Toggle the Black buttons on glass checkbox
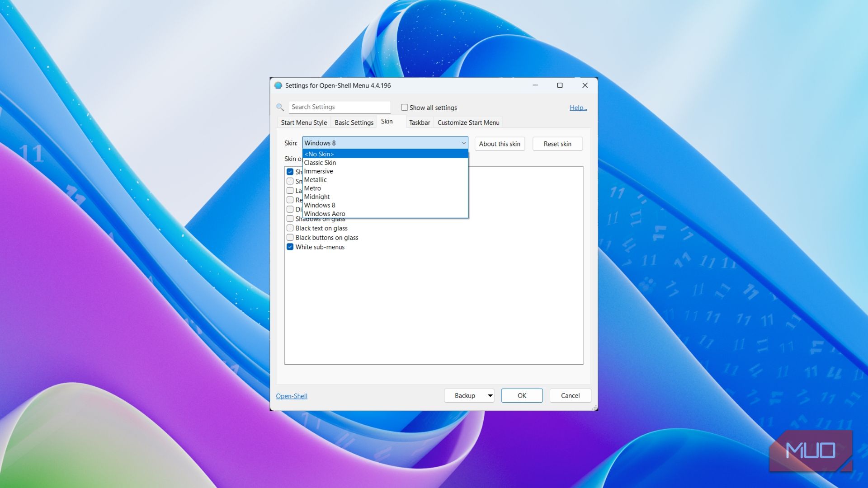The width and height of the screenshot is (868, 488). 290,238
